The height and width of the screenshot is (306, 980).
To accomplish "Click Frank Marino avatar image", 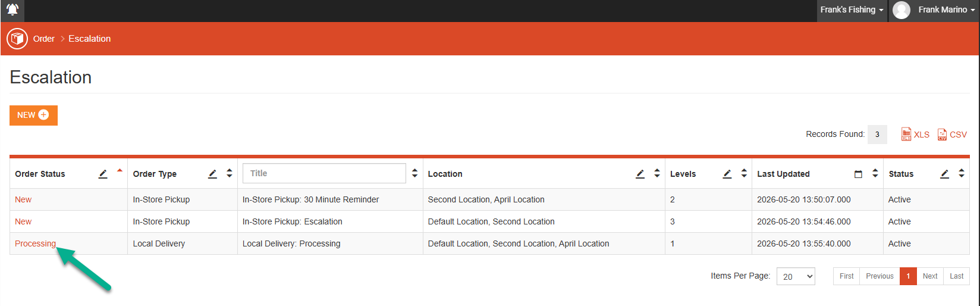I will click(902, 10).
